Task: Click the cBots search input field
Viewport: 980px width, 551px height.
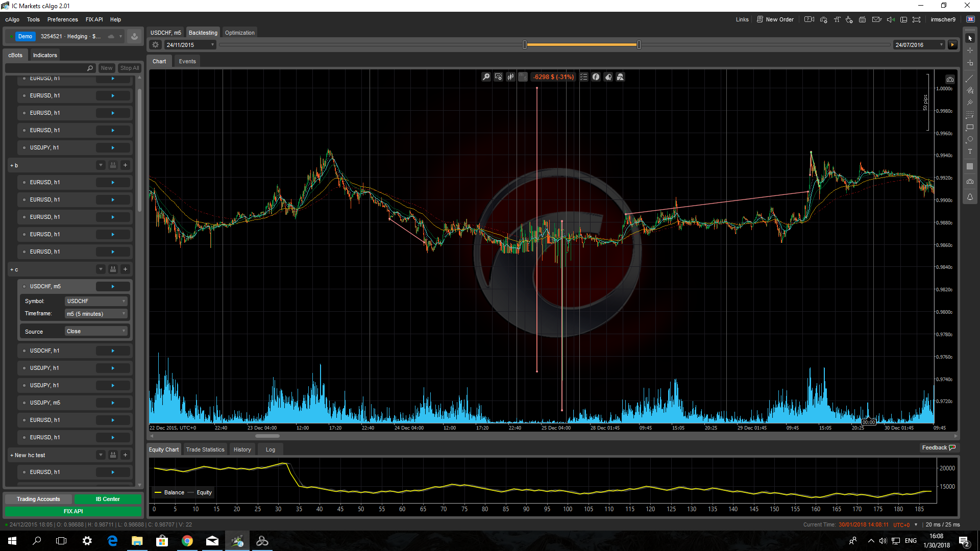Action: 50,68
